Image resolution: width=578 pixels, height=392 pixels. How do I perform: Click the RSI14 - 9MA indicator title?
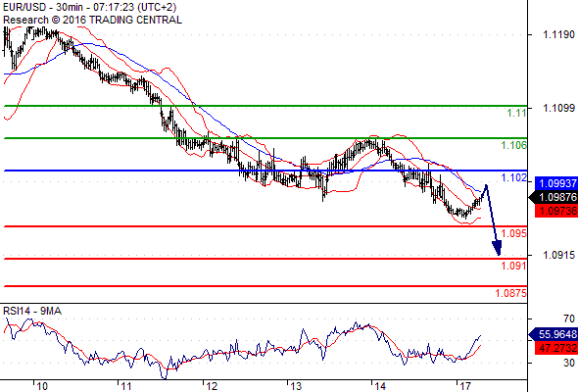[x=32, y=311]
